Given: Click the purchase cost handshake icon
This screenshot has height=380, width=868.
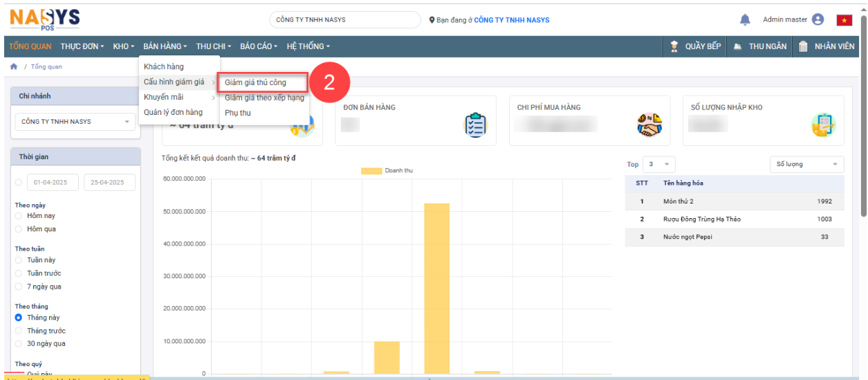Looking at the screenshot, I should (649, 125).
